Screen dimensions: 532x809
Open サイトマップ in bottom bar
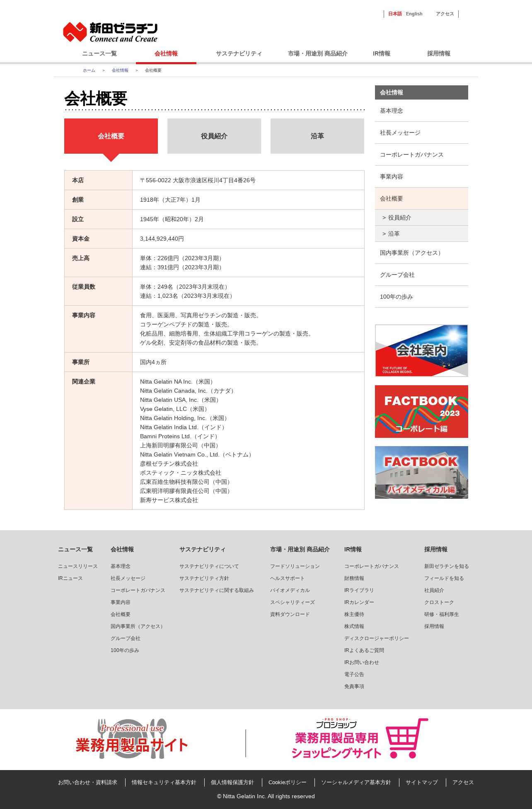[x=421, y=782]
